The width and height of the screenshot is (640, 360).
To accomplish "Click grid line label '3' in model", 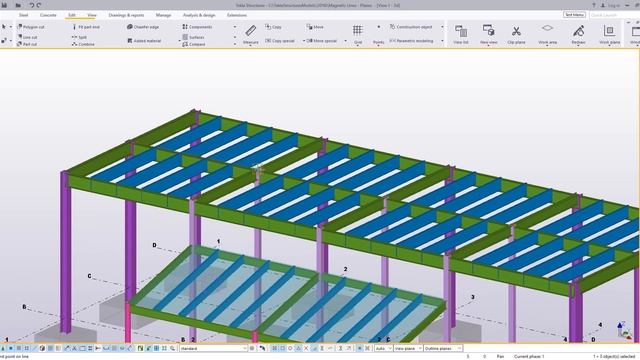I will click(473, 297).
